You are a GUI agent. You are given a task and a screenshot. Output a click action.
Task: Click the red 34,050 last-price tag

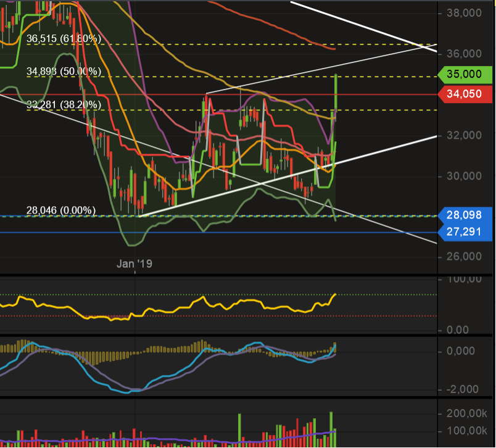click(466, 94)
